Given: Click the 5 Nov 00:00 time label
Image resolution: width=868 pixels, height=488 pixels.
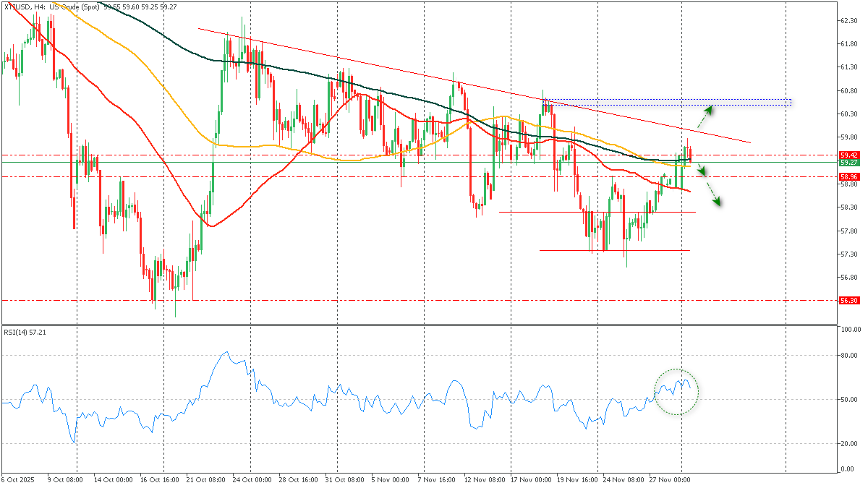Looking at the screenshot, I should point(390,480).
